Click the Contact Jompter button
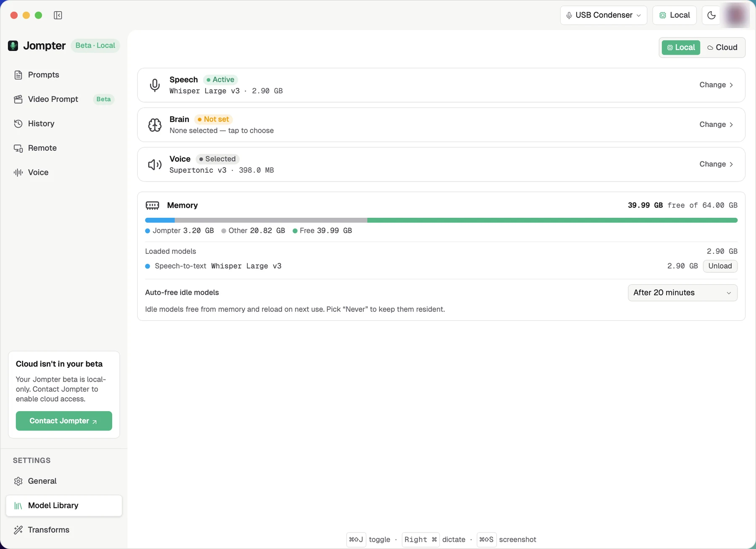Viewport: 756px width, 549px height. tap(64, 421)
